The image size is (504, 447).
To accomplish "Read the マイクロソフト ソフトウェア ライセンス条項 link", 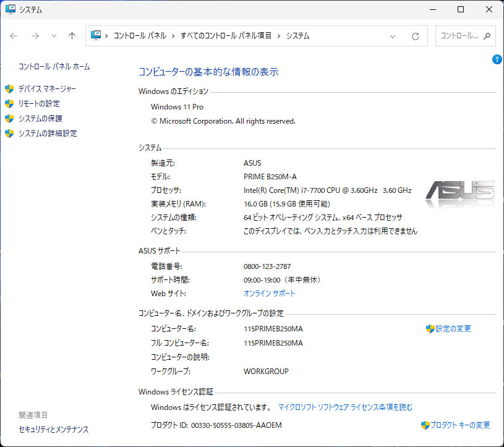I will click(345, 407).
